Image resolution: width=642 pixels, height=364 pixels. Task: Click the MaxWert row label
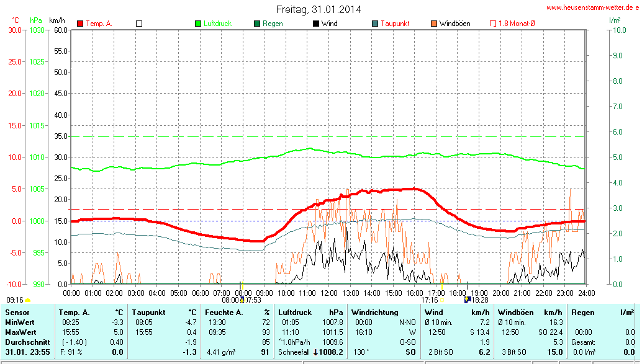point(20,332)
